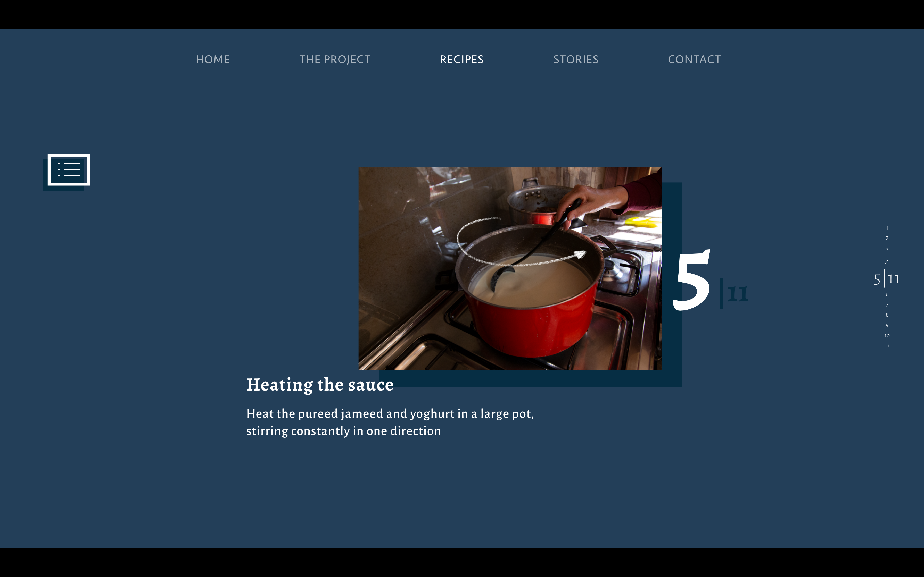The width and height of the screenshot is (924, 577).
Task: Select current step 5|11 indicator
Action: (886, 279)
